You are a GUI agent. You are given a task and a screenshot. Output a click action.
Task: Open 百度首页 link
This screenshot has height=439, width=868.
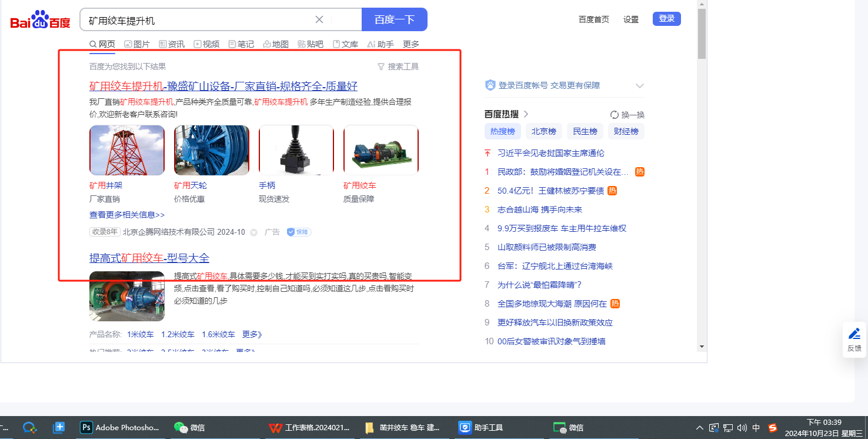(x=594, y=19)
